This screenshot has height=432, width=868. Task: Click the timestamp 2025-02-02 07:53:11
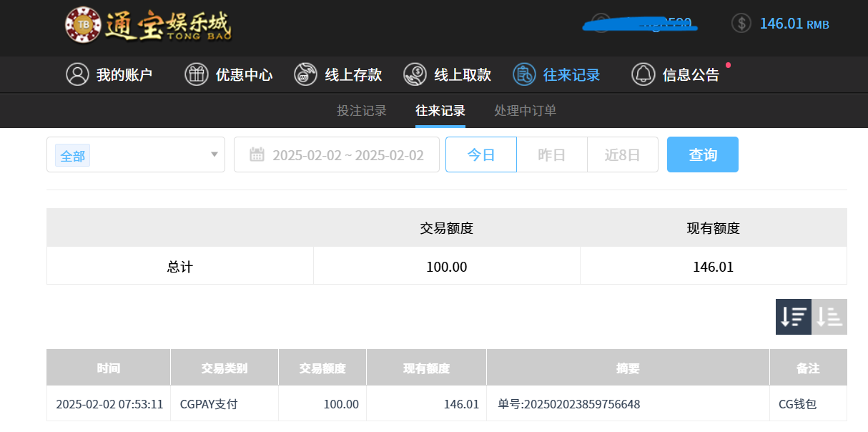pyautogui.click(x=109, y=404)
